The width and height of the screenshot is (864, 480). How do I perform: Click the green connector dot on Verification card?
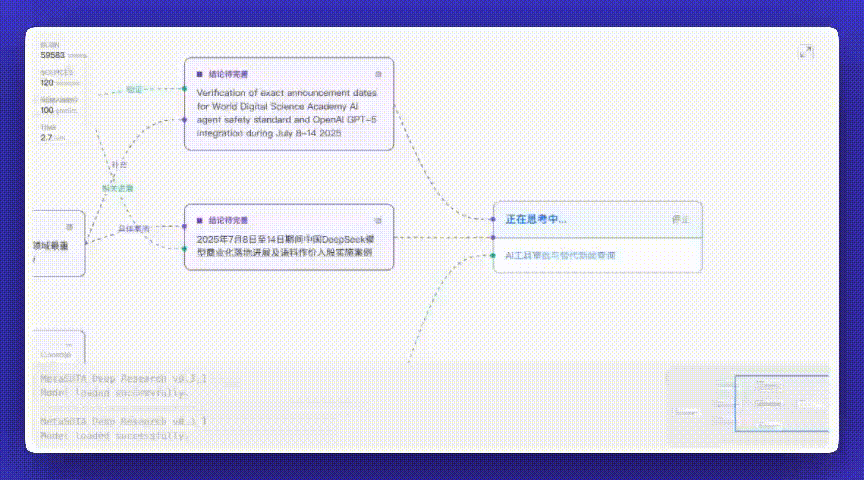point(185,89)
